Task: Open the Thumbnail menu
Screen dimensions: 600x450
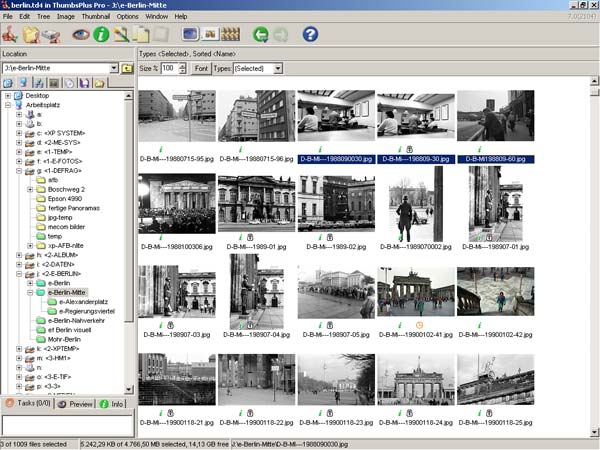Action: point(97,17)
